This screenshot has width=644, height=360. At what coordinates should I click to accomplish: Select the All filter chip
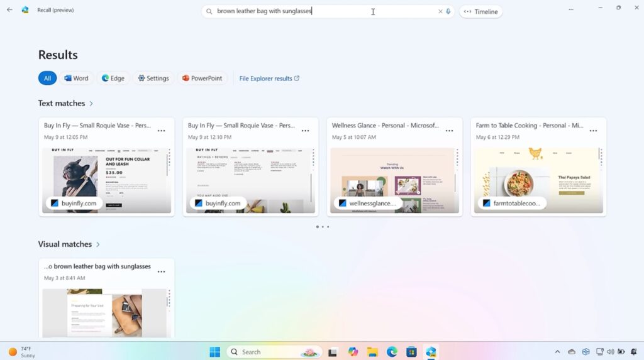pos(47,79)
